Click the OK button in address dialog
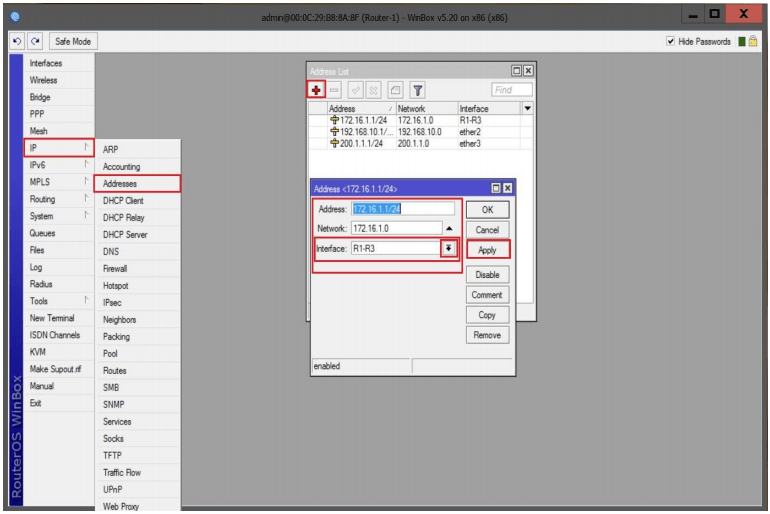Viewport: 770px width, 514px height. (x=487, y=210)
